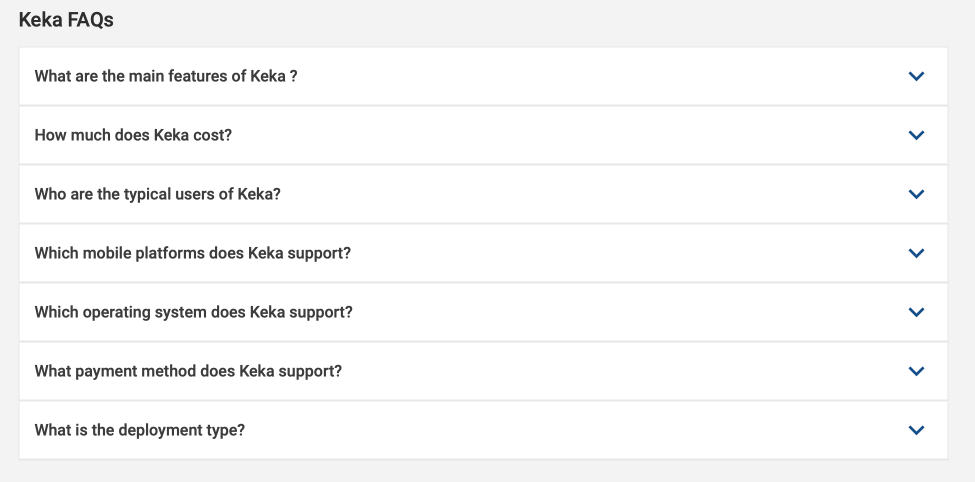Image resolution: width=975 pixels, height=482 pixels.
Task: Click "Which operating system does Keka support?" text
Action: point(193,312)
